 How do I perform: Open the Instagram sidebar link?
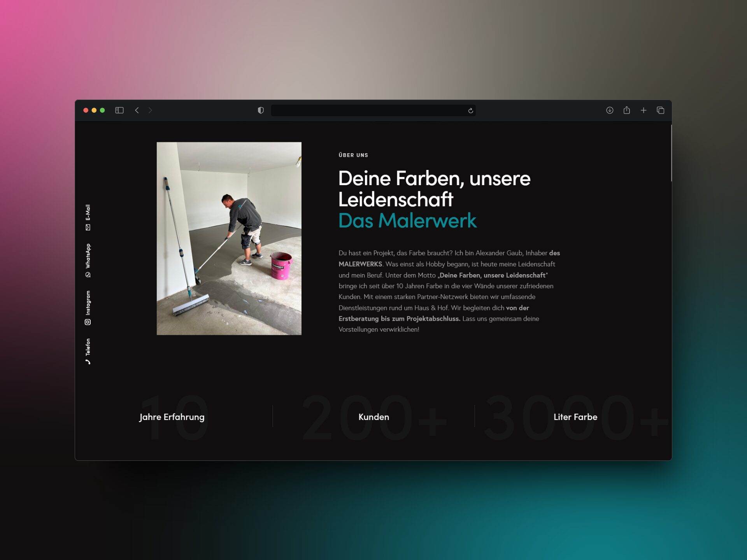88,307
